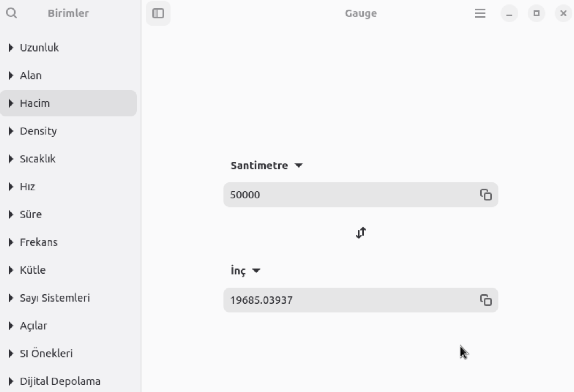Select the Frekans category
574x392 pixels.
click(x=39, y=242)
